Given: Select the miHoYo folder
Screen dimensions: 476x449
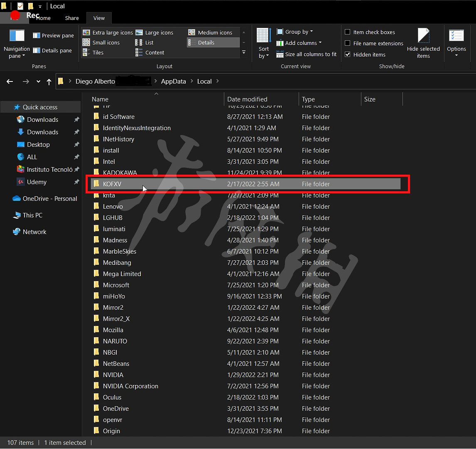Looking at the screenshot, I should pos(114,296).
